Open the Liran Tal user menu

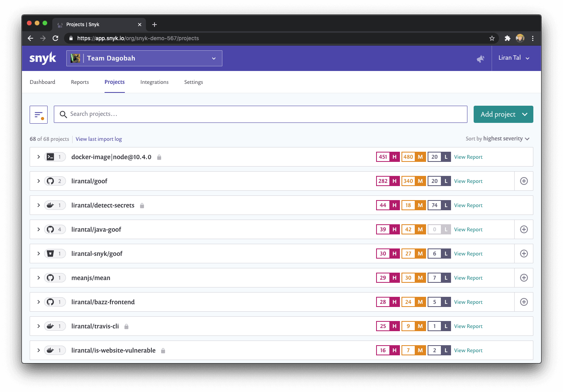point(514,58)
